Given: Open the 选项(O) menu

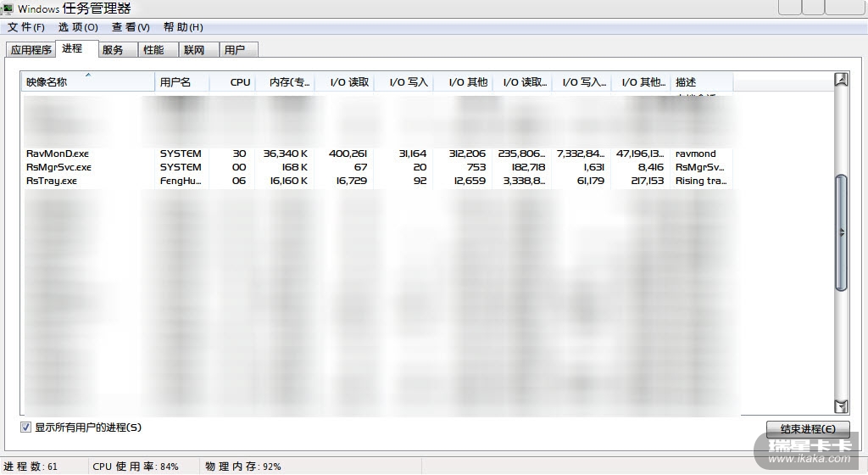Looking at the screenshot, I should coord(78,27).
